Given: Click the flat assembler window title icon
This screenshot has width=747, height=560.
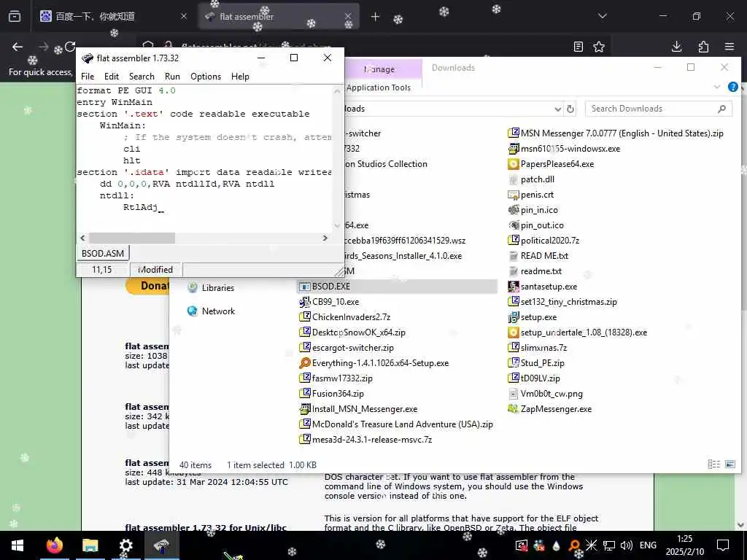Looking at the screenshot, I should 88,58.
